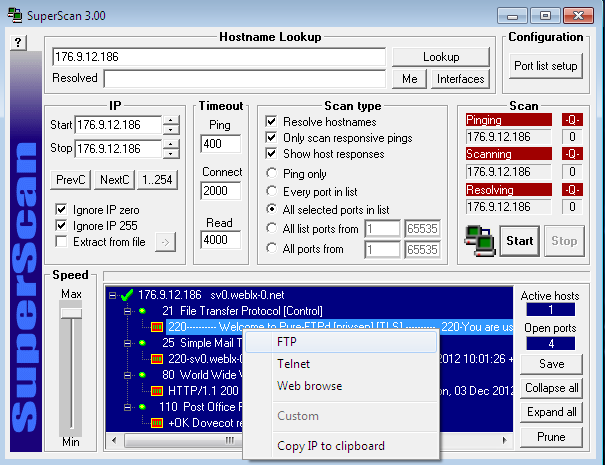The width and height of the screenshot is (605, 465).
Task: Click the red response icon on 220-sv0.weblx row
Action: point(157,359)
